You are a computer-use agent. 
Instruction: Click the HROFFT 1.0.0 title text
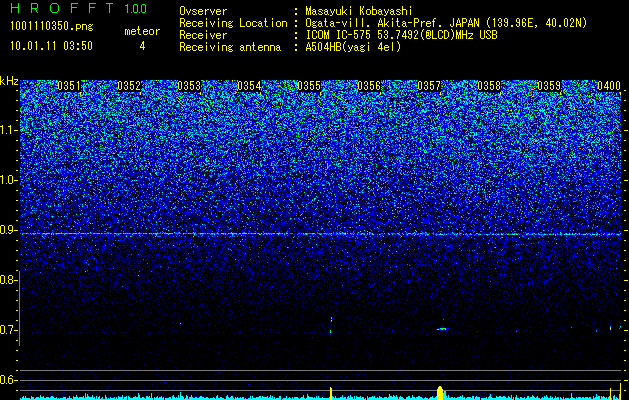(79, 8)
